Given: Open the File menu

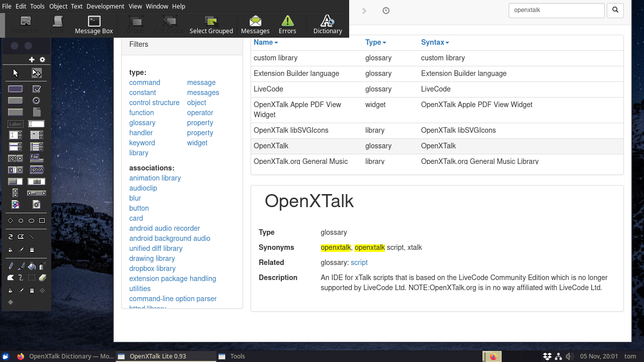Looking at the screenshot, I should point(7,6).
